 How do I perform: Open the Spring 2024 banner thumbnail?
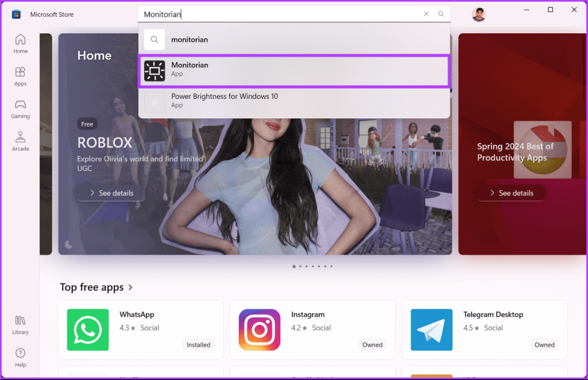tap(542, 149)
